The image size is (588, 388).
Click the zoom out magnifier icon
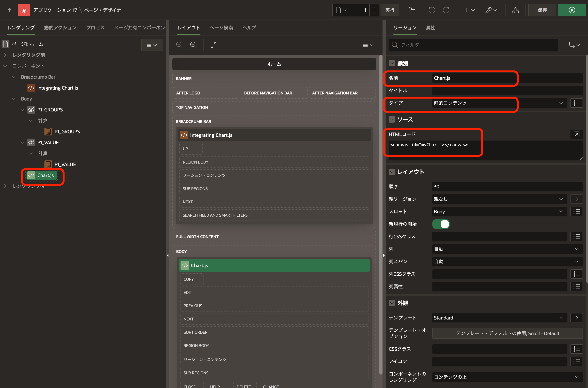pyautogui.click(x=179, y=45)
